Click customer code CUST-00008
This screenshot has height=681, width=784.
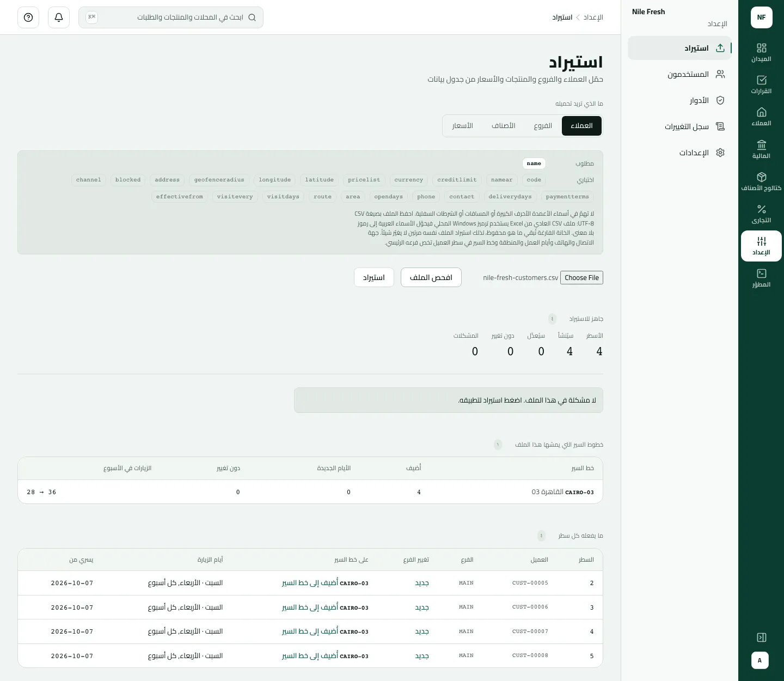coord(530,656)
